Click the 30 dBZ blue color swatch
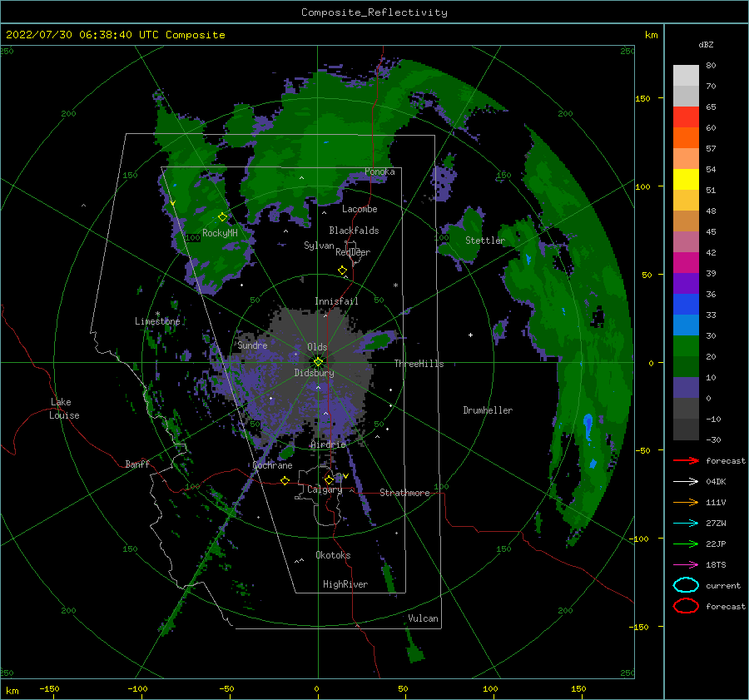749x700 pixels. click(x=686, y=325)
